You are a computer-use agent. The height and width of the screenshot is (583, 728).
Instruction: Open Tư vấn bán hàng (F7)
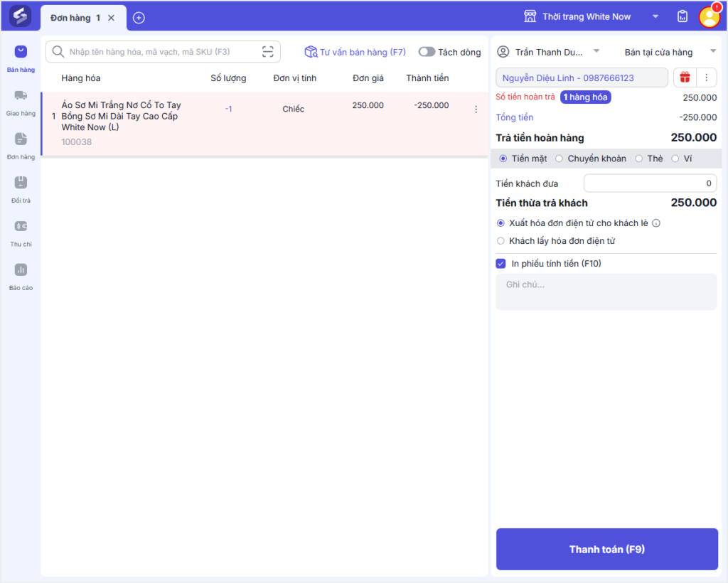355,52
